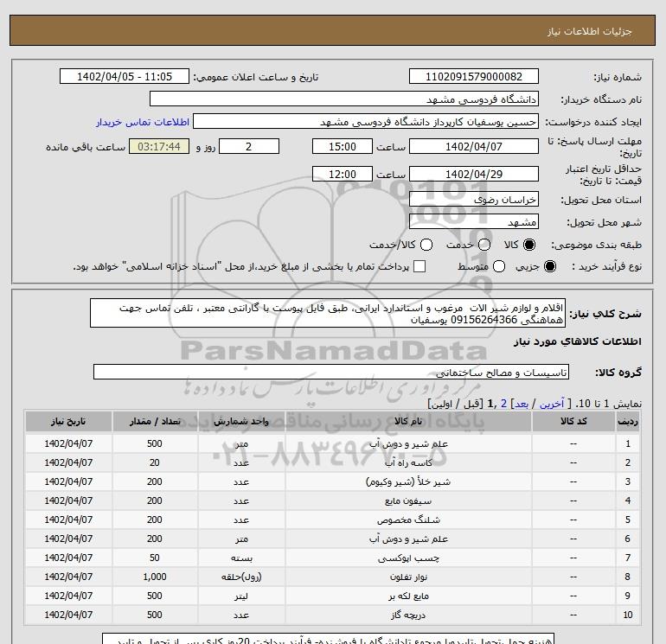Click the کد کالا column header
Image resolution: width=666 pixels, height=644 pixels.
click(x=573, y=422)
